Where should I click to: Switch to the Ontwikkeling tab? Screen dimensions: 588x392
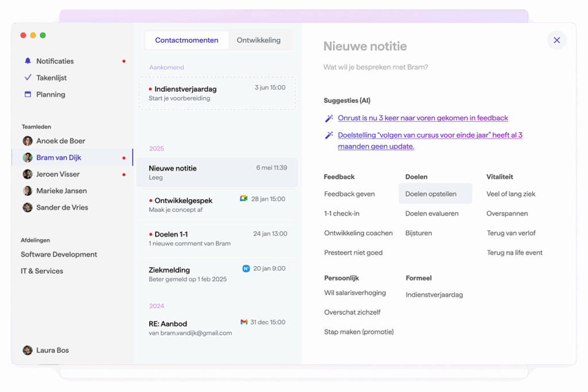point(258,40)
